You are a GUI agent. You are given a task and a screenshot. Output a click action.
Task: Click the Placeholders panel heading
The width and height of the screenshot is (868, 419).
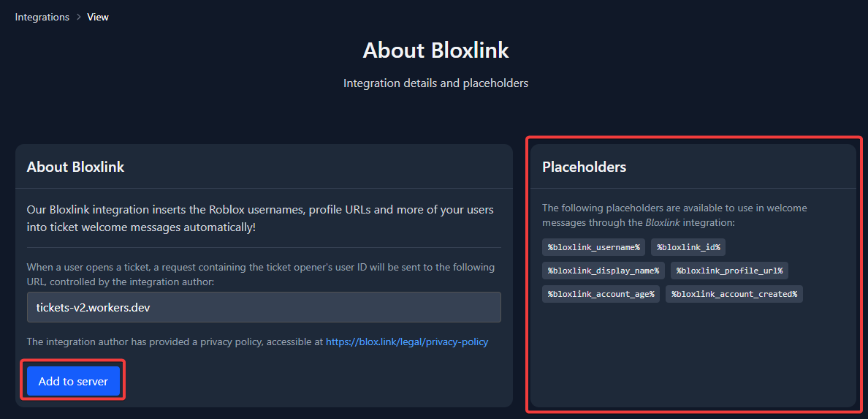pyautogui.click(x=584, y=167)
